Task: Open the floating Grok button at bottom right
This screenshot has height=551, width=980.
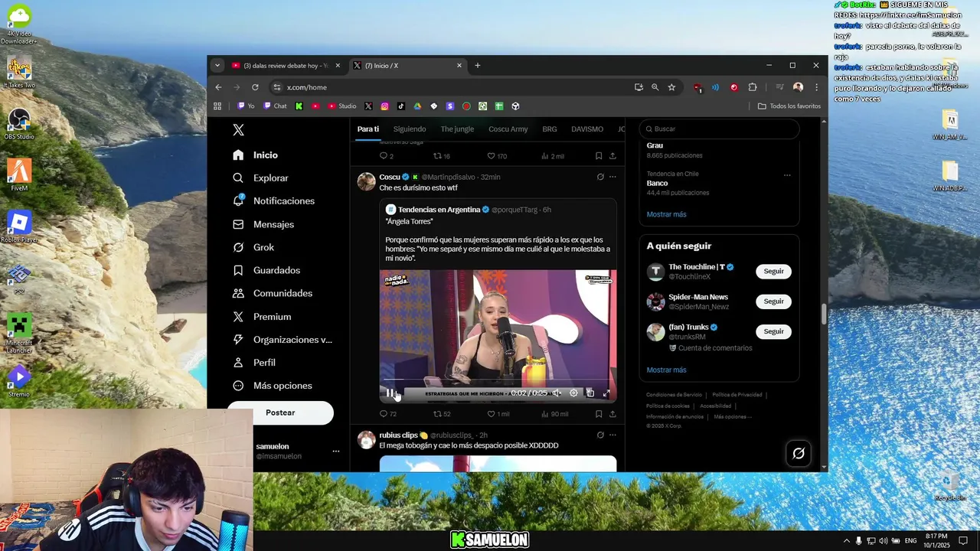Action: [799, 453]
